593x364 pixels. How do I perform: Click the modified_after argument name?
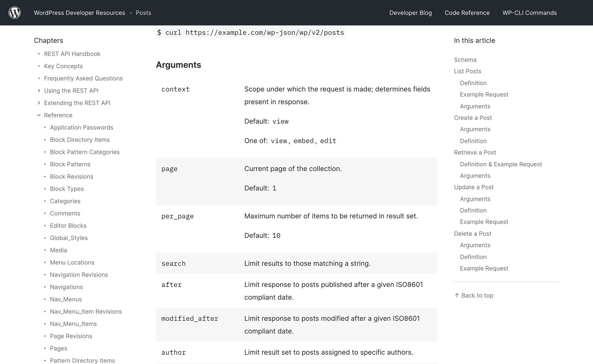190,318
